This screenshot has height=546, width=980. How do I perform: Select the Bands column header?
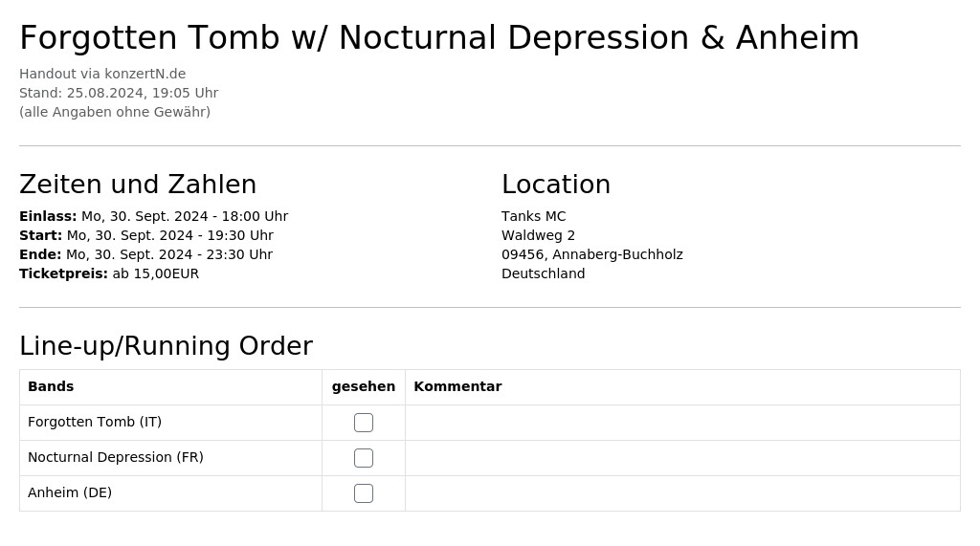click(x=51, y=386)
